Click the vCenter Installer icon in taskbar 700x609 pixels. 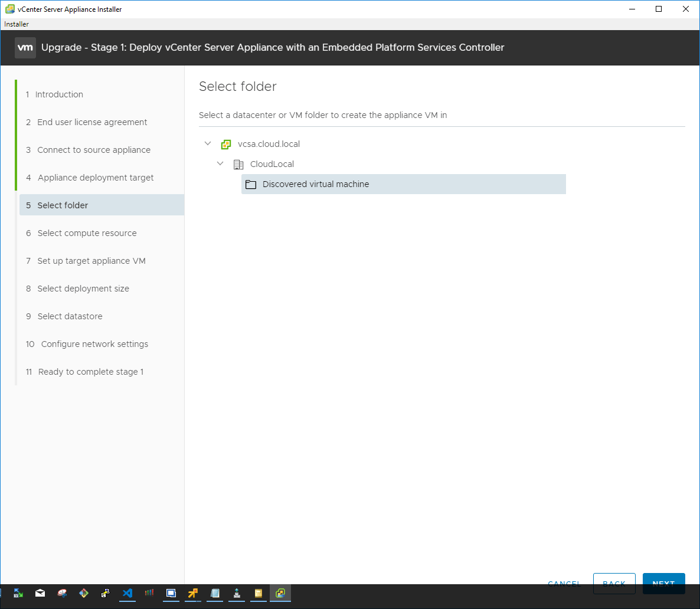280,593
